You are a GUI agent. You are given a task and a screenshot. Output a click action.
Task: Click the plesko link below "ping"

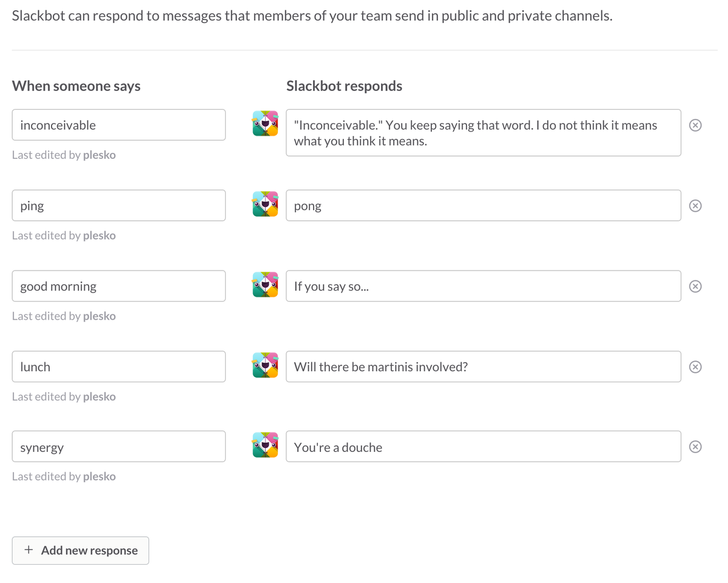(x=99, y=235)
